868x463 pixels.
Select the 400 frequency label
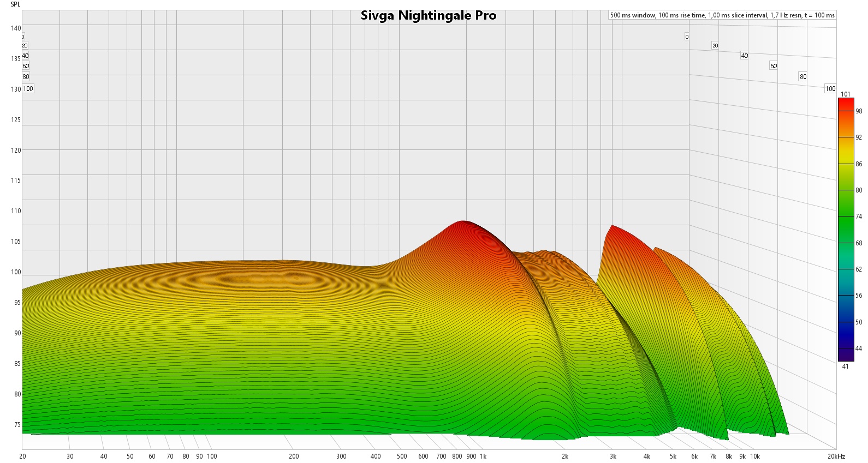376,456
